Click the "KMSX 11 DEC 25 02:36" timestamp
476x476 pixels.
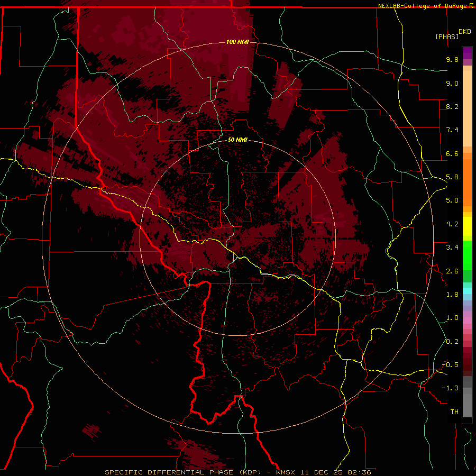[x=324, y=472]
